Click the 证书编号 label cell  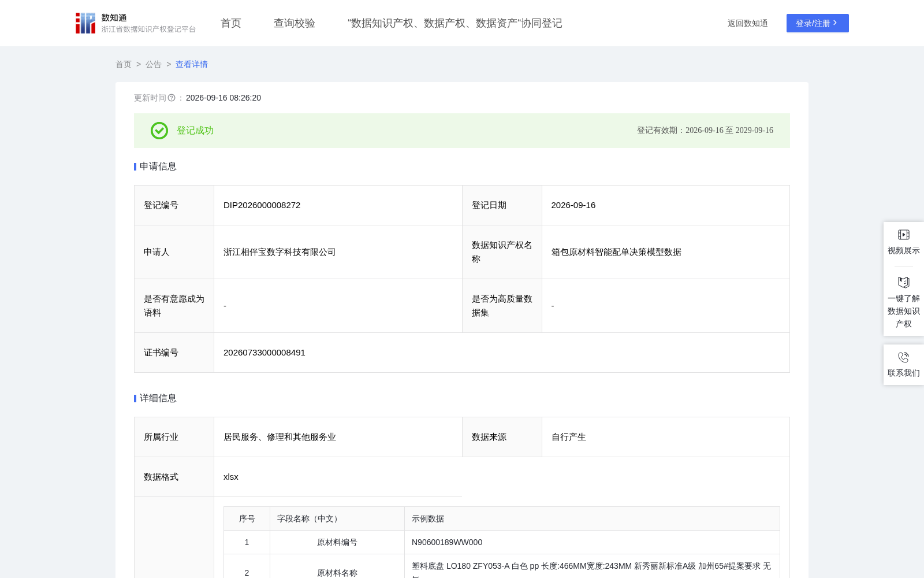pyautogui.click(x=174, y=353)
